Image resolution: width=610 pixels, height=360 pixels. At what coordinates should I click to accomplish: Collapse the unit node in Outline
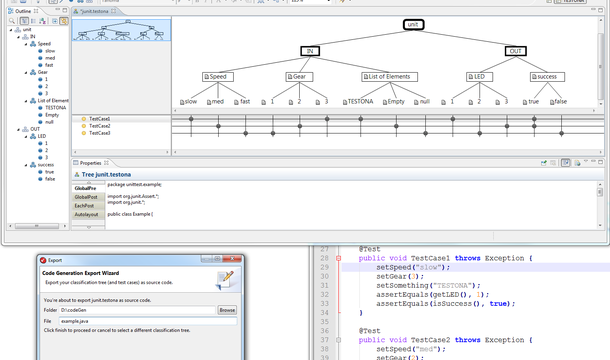point(11,30)
